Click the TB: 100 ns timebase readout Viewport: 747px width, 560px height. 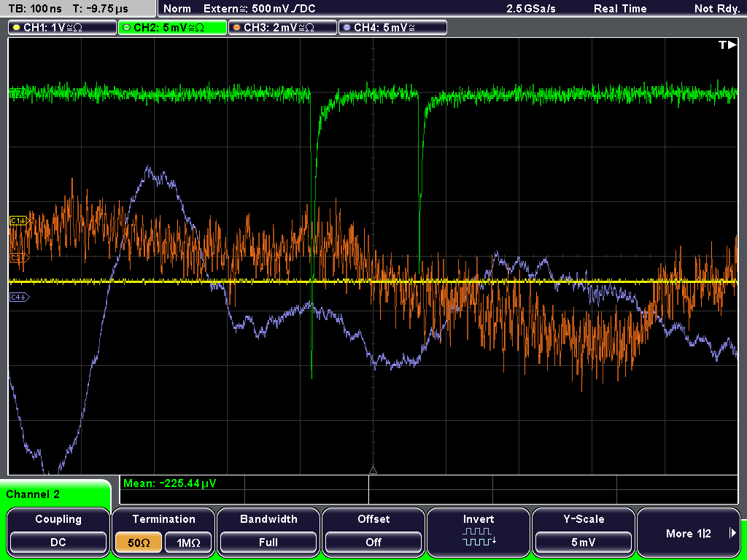pos(35,9)
